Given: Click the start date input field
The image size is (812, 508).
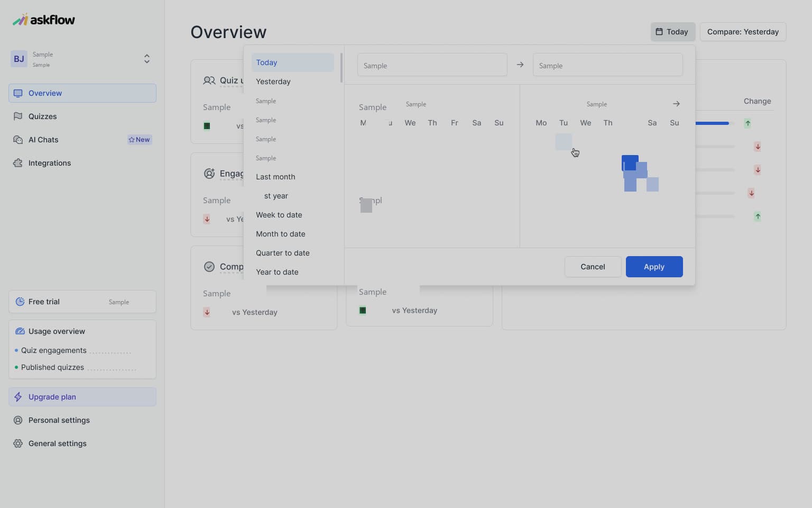Looking at the screenshot, I should pyautogui.click(x=432, y=65).
